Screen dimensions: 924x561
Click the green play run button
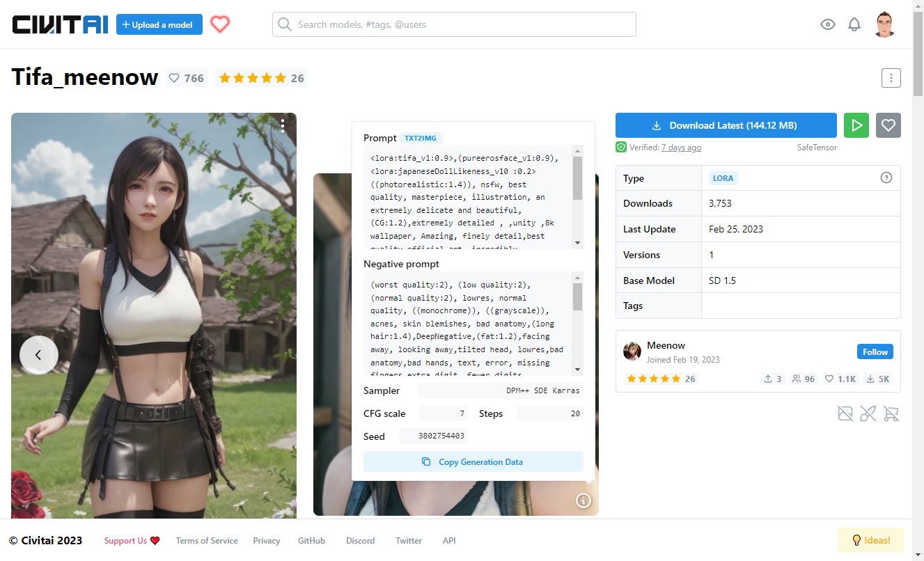click(856, 125)
